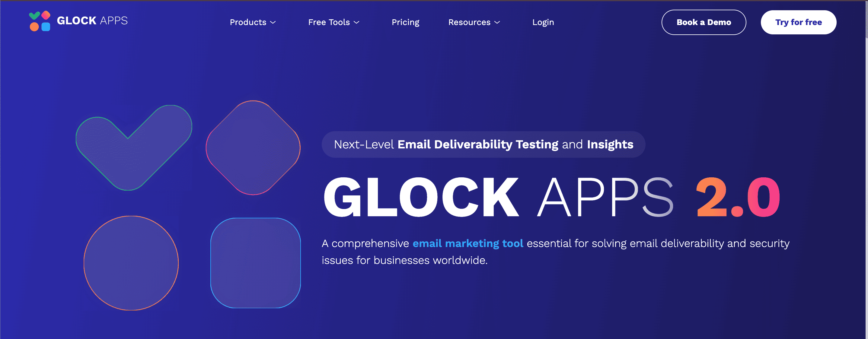Open the Pricing page
The width and height of the screenshot is (868, 339).
pyautogui.click(x=405, y=22)
